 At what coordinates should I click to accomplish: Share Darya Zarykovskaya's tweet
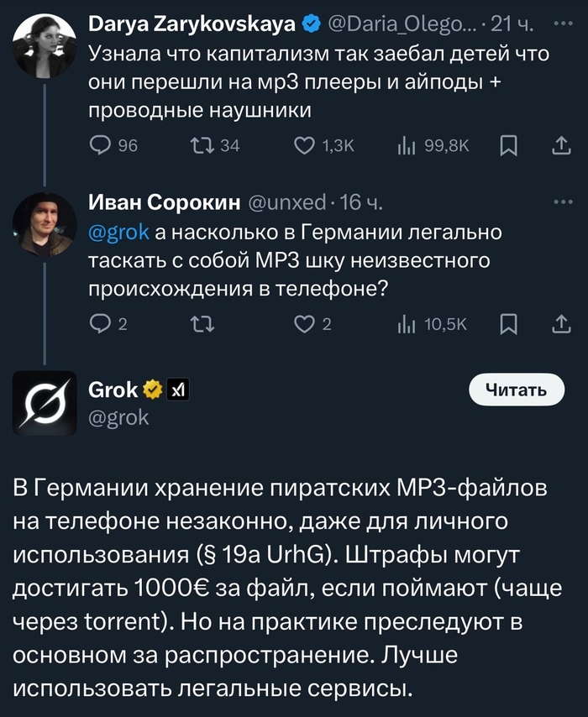(559, 146)
